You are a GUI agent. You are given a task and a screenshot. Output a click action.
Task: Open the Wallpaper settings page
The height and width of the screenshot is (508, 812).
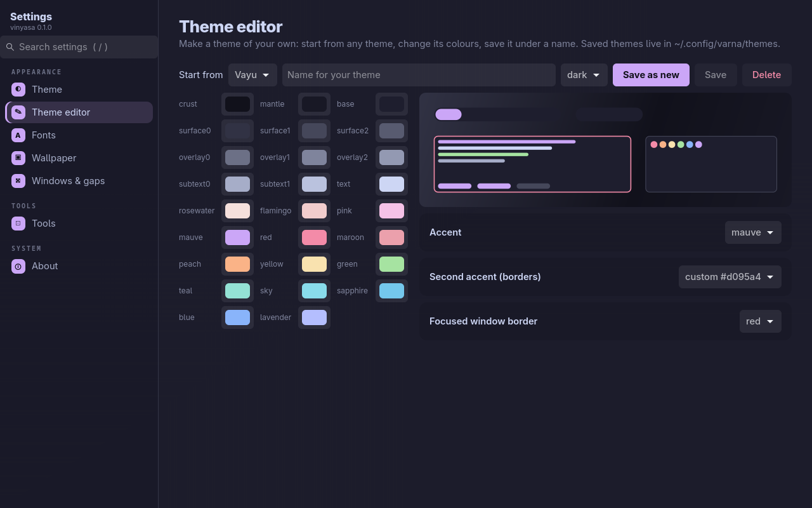pos(79,158)
